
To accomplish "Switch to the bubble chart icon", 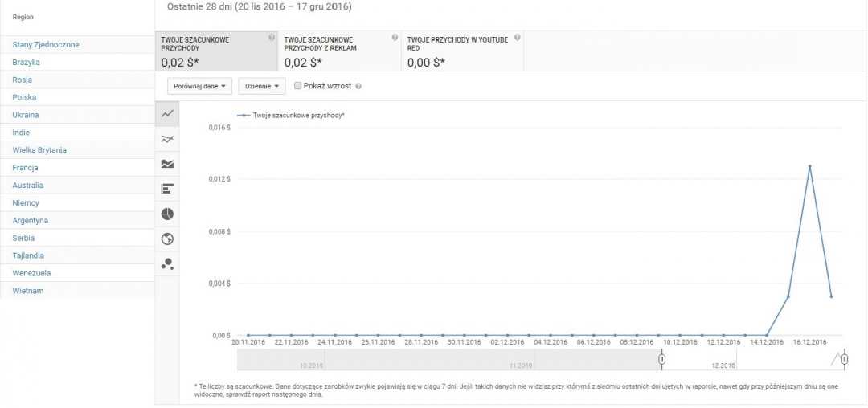I will (x=167, y=263).
